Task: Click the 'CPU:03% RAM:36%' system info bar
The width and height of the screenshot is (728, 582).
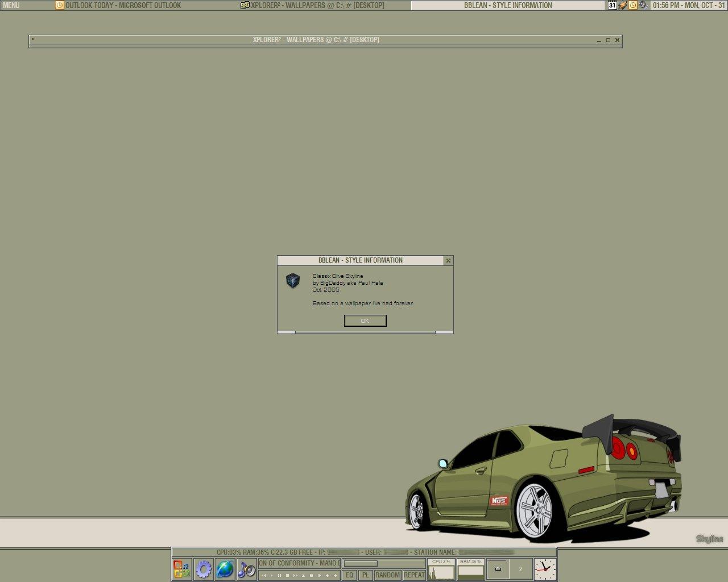Action: click(x=364, y=552)
